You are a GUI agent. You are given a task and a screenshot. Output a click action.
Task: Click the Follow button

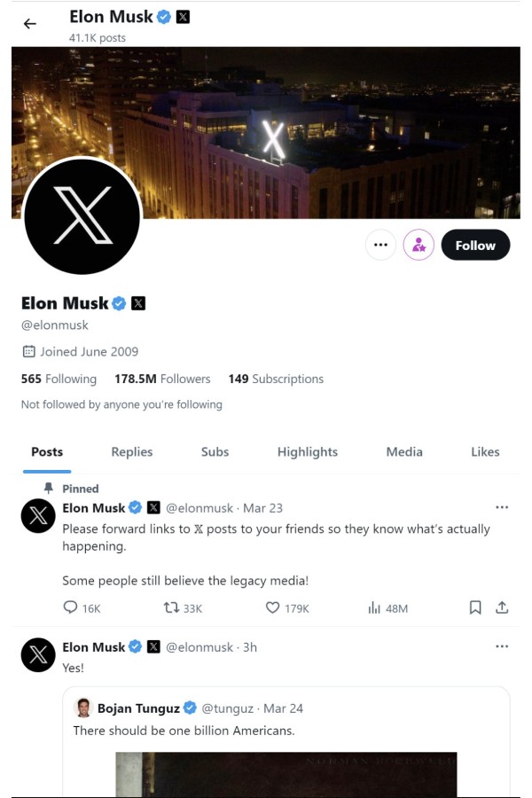point(475,245)
